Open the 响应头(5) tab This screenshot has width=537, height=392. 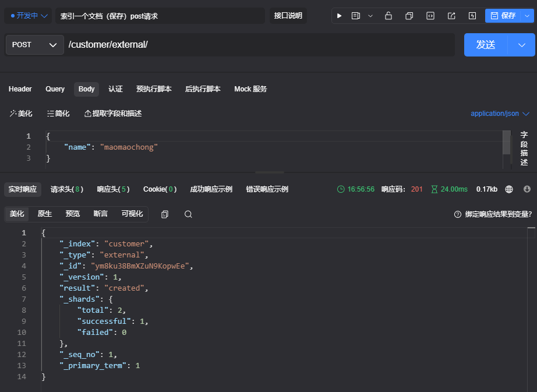113,189
